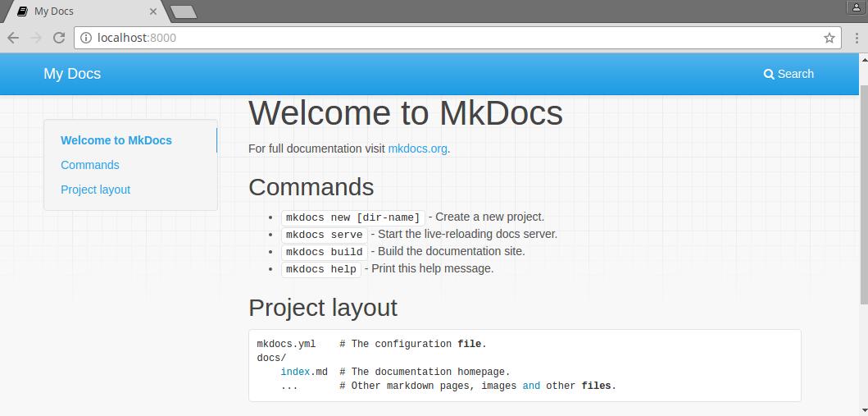Click the vertical scrollbar thumb
The width and height of the screenshot is (868, 416).
click(x=863, y=181)
